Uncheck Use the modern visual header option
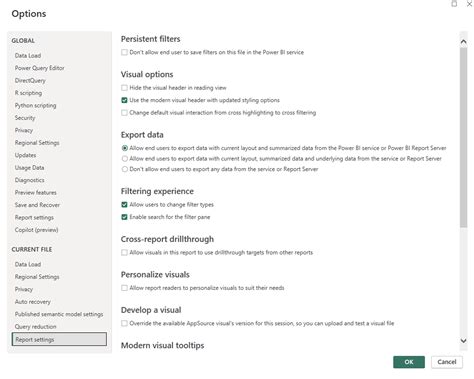Viewport: 474px width, 379px height. tap(124, 100)
